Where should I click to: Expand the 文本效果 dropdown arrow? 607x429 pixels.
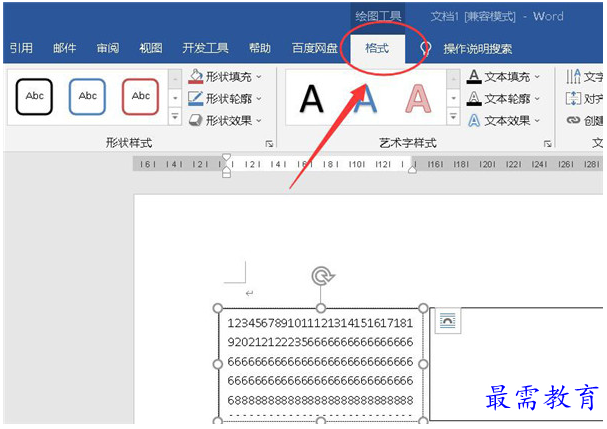[x=537, y=121]
